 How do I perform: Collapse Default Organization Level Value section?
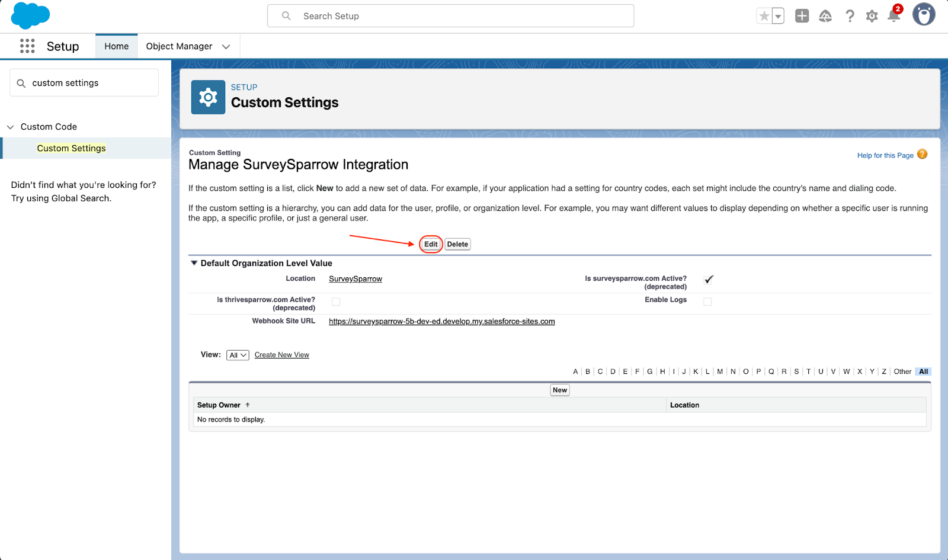coord(194,263)
